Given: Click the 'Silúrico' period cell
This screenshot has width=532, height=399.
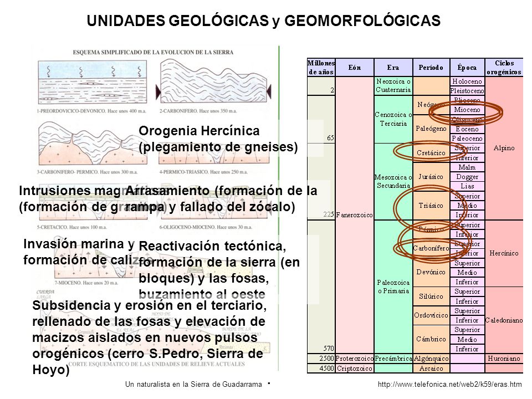Looking at the screenshot, I should click(431, 296).
